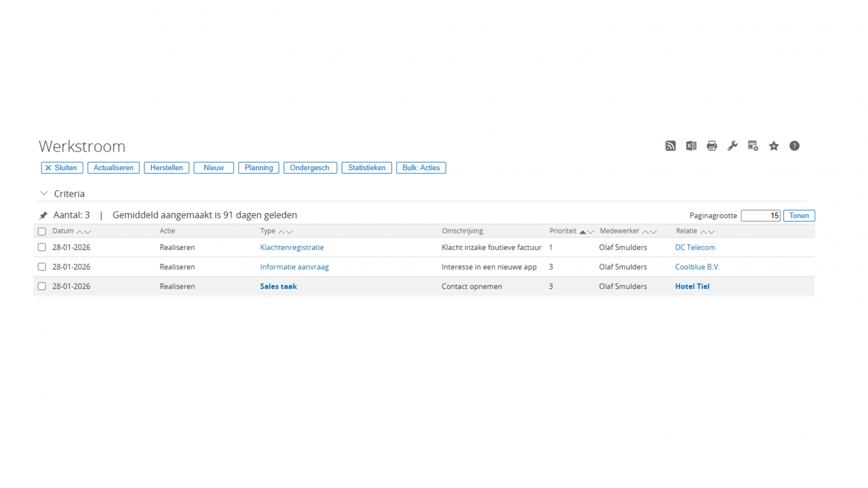This screenshot has width=868, height=488.
Task: Click the Ondergesch. button
Action: (310, 168)
